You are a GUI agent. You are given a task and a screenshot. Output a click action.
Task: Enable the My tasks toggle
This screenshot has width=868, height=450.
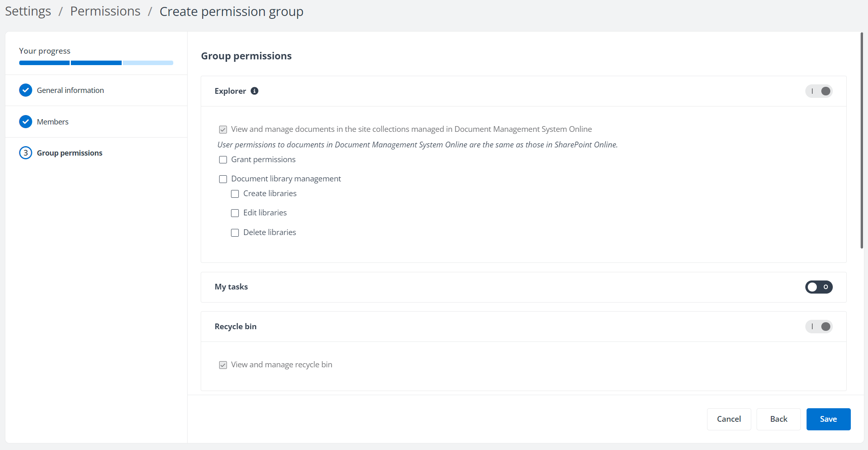click(819, 287)
